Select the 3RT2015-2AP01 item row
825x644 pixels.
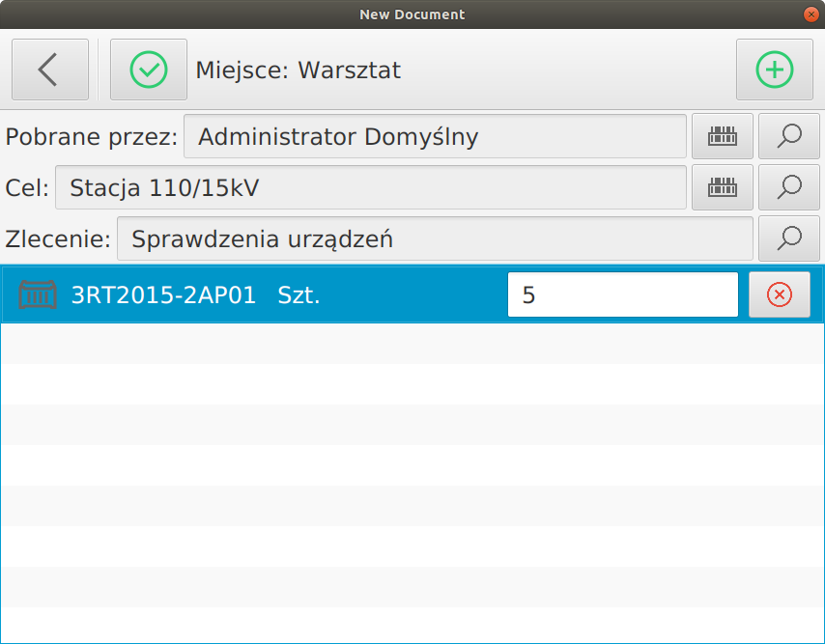[290, 294]
